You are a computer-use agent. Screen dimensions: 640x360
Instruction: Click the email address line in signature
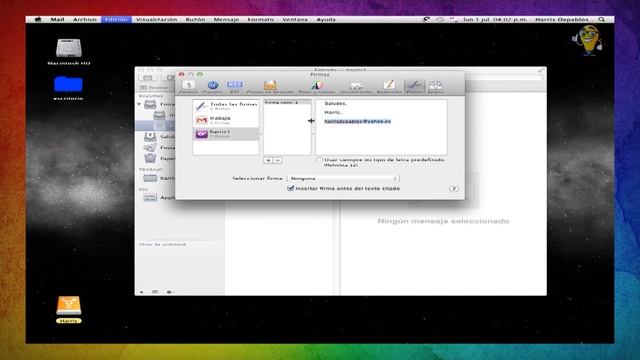coord(357,121)
